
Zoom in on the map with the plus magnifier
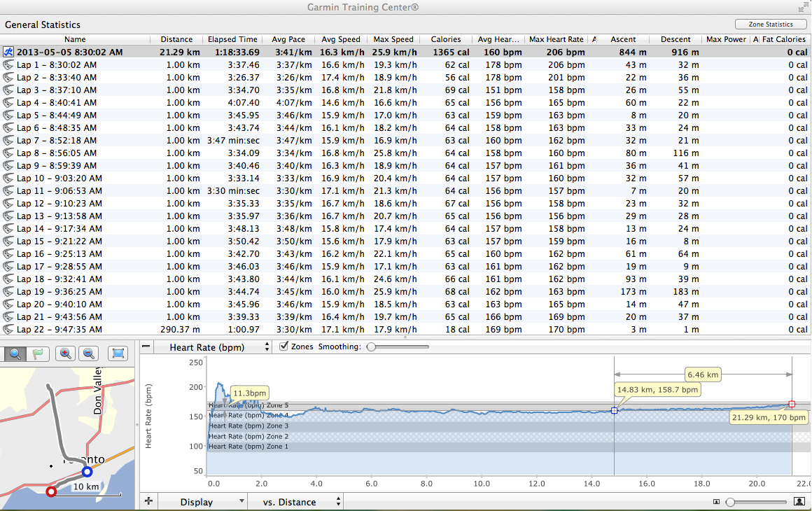click(65, 353)
